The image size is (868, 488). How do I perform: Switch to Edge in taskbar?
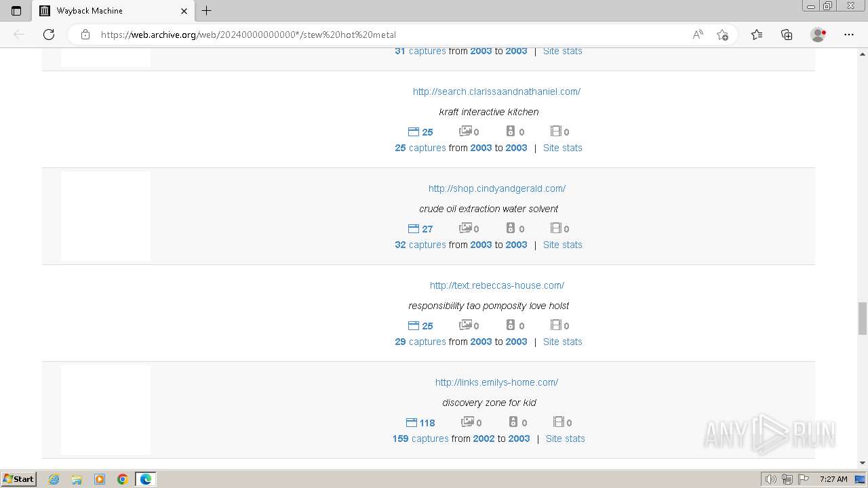coord(146,479)
